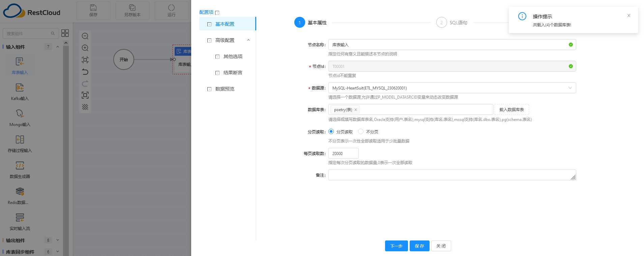644x256 pixels.
Task: Open the 数据源 dropdown
Action: 452,88
